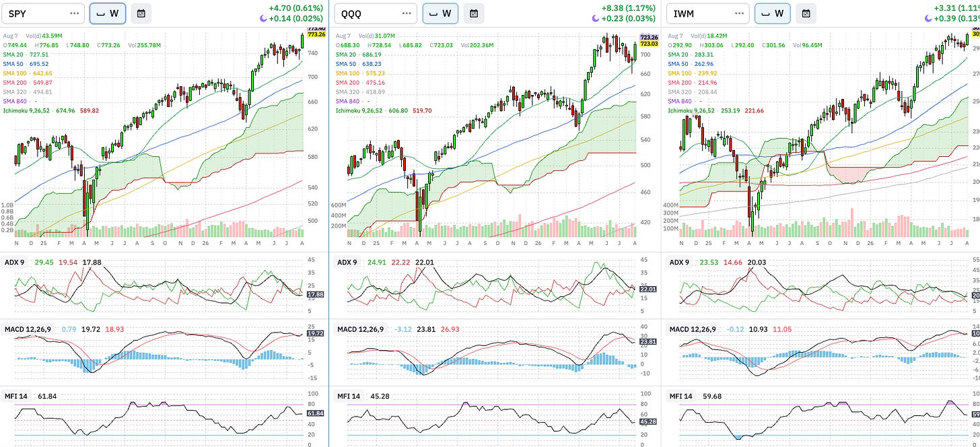This screenshot has height=447, width=980.
Task: Select the SMA 320 legend in QQQ chart
Action: coord(361,92)
